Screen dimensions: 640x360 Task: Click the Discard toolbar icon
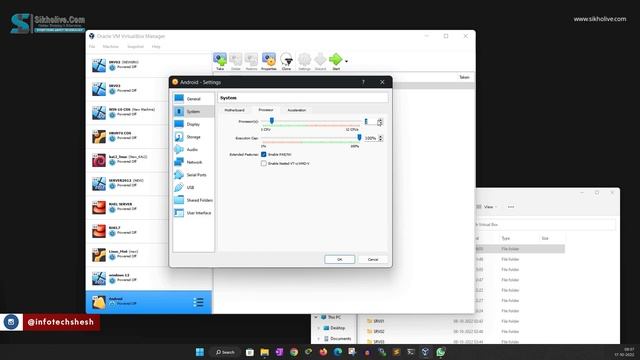(320, 62)
